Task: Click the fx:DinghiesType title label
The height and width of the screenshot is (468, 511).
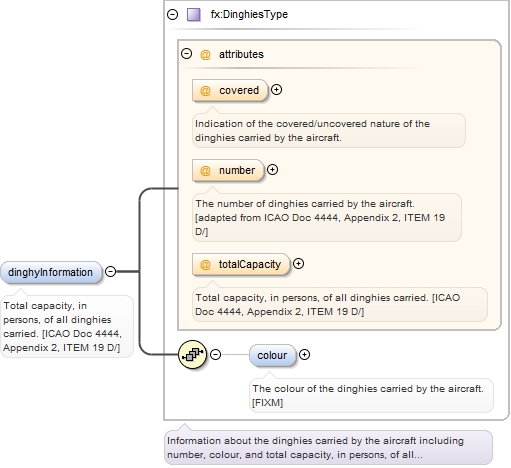Action: (249, 14)
